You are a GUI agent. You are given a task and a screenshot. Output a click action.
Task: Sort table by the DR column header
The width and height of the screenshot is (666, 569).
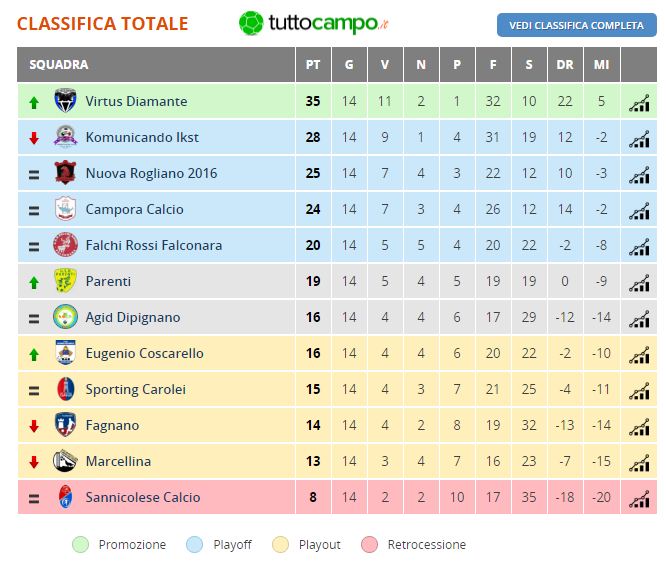click(x=565, y=65)
